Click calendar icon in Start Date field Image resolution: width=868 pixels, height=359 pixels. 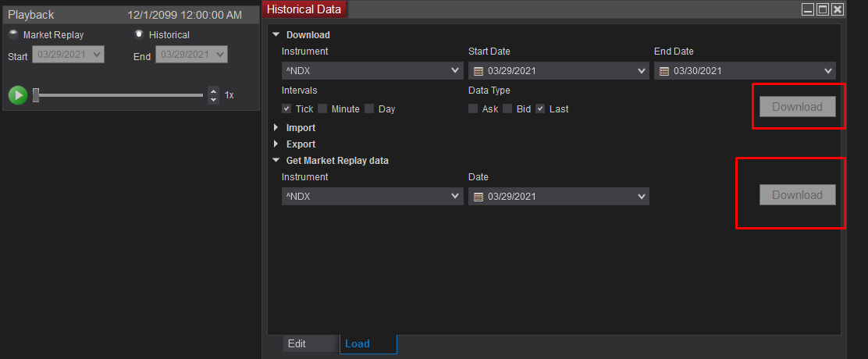coord(478,71)
